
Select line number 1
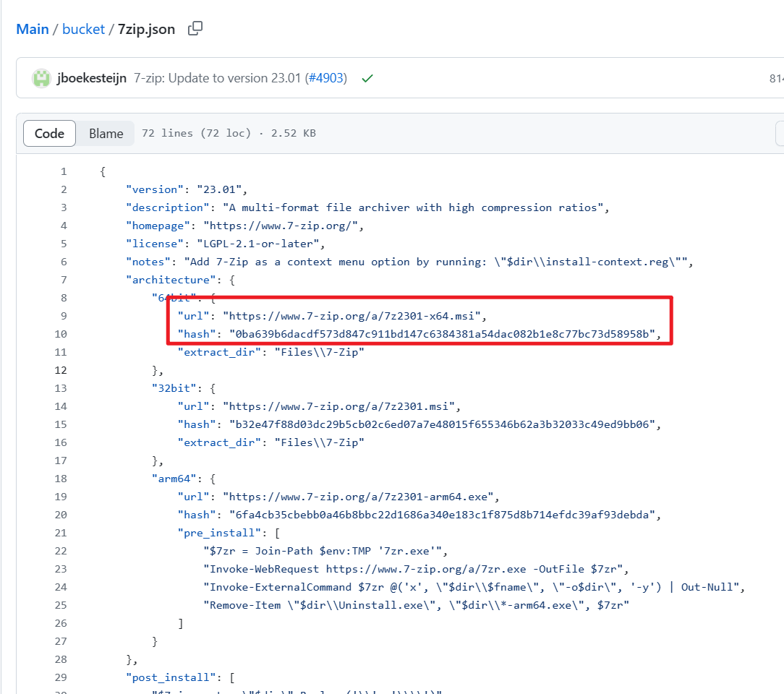[x=64, y=171]
